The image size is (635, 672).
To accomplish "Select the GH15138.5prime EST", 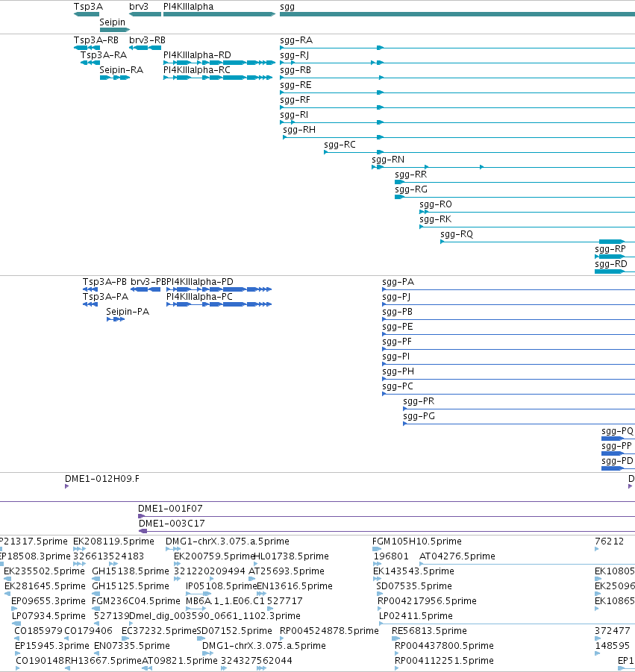I will (x=96, y=579).
